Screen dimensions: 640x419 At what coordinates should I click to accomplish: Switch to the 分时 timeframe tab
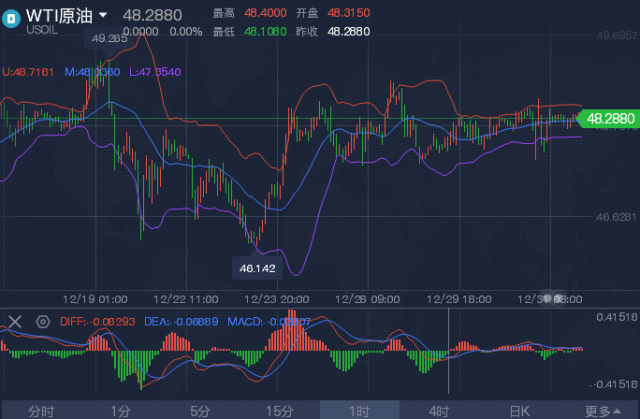click(x=41, y=411)
